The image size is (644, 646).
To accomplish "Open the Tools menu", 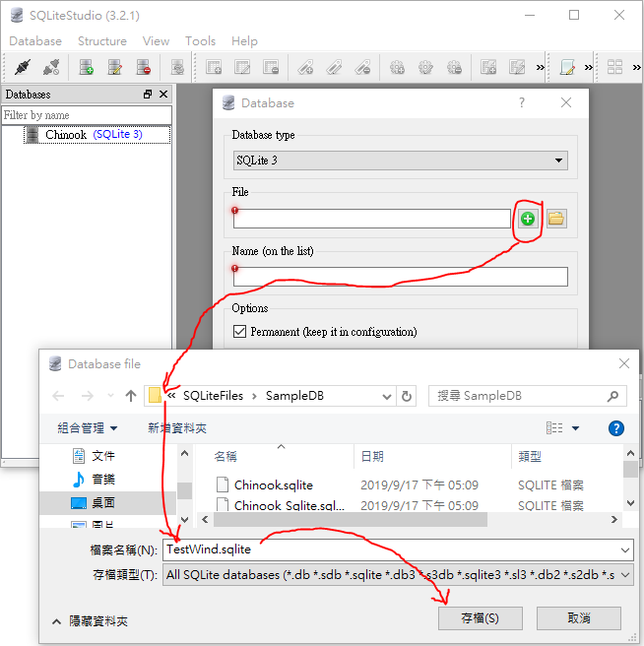I will click(x=200, y=41).
